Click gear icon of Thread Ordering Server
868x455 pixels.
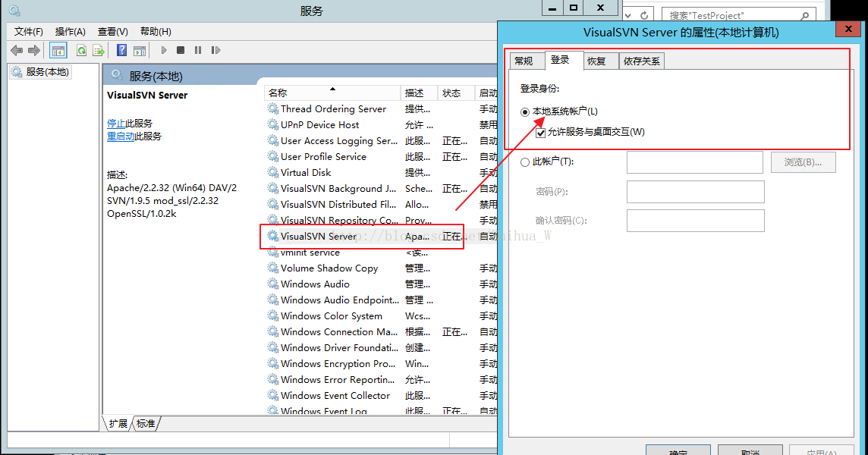[x=273, y=108]
